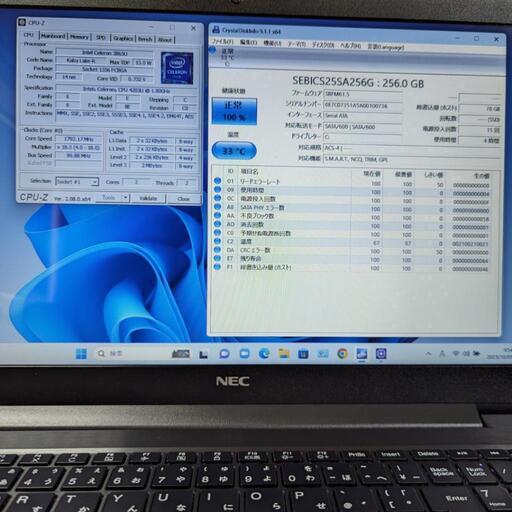Click the 現在値 column header
The width and height of the screenshot is (512, 512).
[x=371, y=174]
